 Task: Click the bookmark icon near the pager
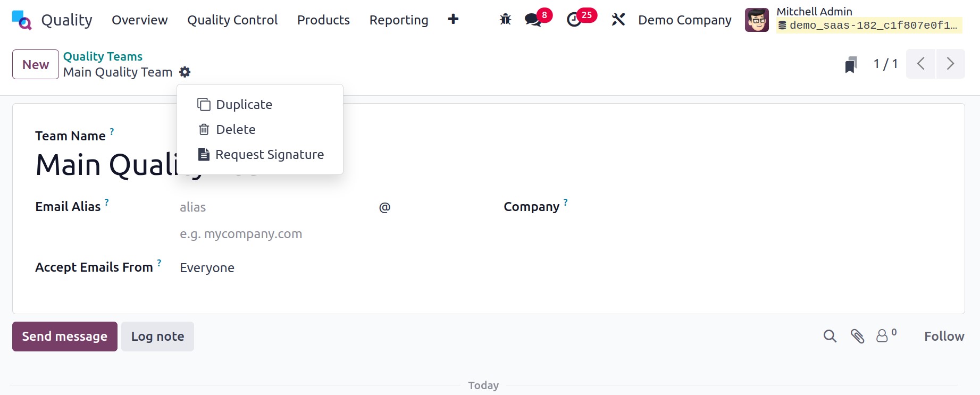pos(851,65)
